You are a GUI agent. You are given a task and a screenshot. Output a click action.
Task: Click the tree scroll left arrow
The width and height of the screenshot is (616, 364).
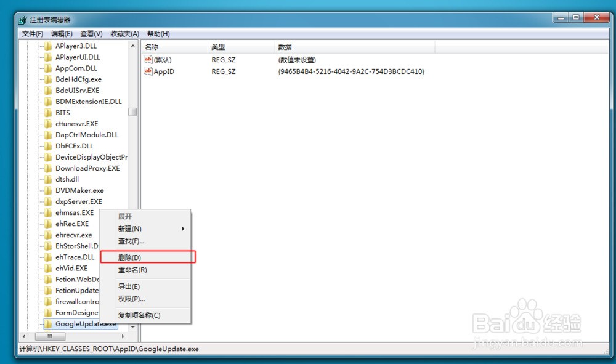click(x=24, y=336)
